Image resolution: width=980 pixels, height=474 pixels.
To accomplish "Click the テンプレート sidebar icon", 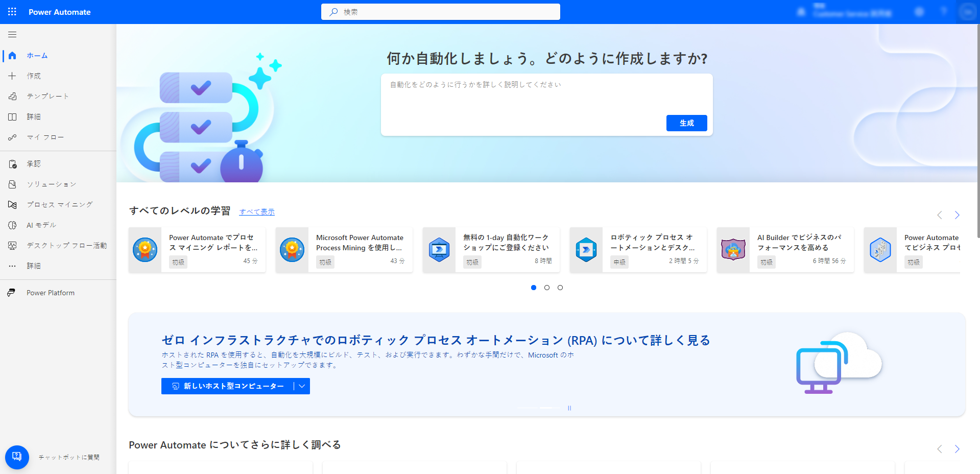I will (x=12, y=97).
